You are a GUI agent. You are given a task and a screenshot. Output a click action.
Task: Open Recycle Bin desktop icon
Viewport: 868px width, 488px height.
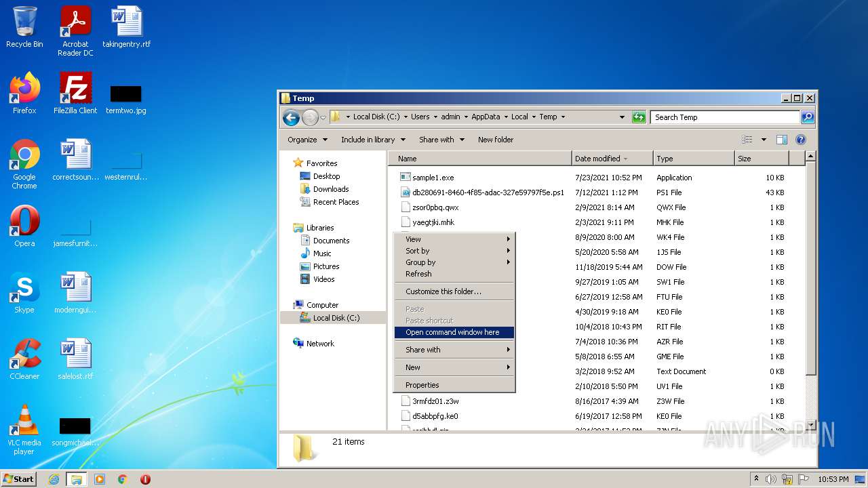point(24,27)
